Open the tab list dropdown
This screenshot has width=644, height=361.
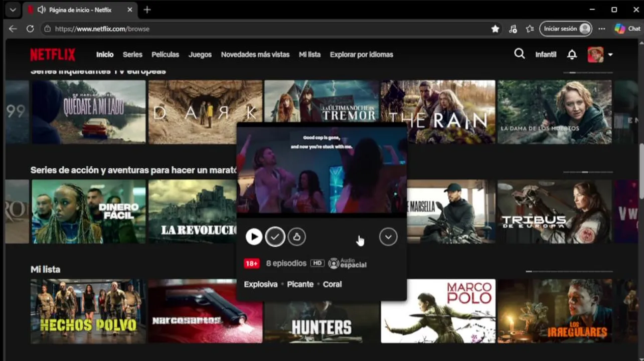13,10
